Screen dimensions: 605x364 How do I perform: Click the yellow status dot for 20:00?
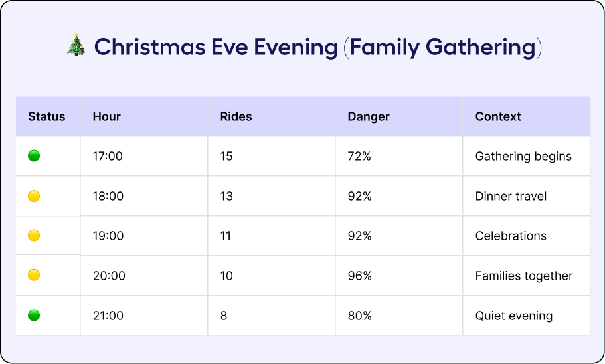(x=34, y=275)
